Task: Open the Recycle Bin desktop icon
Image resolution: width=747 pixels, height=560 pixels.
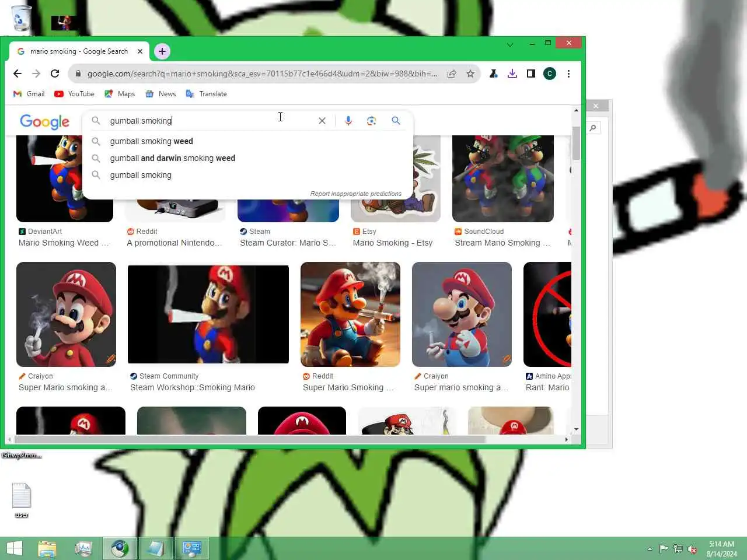Action: [x=22, y=19]
